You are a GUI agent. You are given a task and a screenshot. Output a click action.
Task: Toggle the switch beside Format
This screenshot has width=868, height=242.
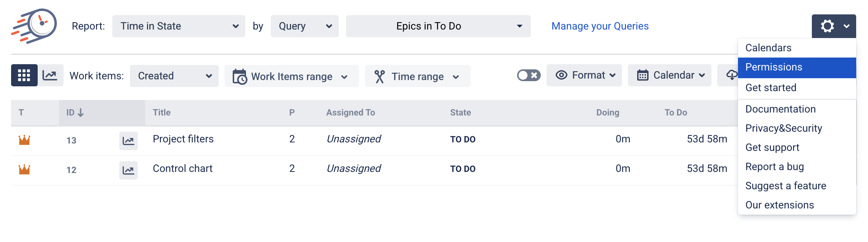coord(529,75)
